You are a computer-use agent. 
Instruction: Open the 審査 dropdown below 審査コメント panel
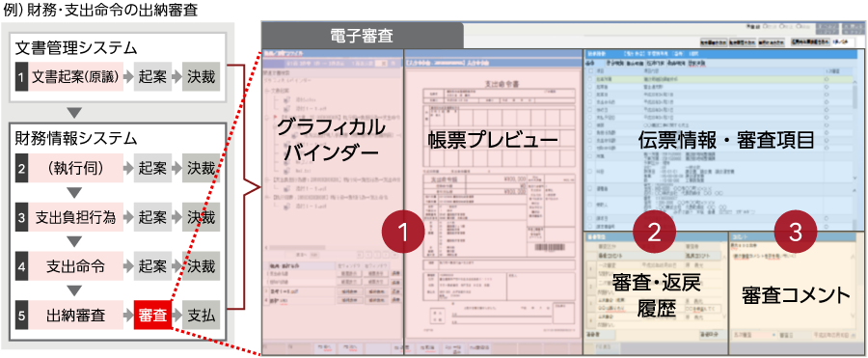[x=753, y=335]
